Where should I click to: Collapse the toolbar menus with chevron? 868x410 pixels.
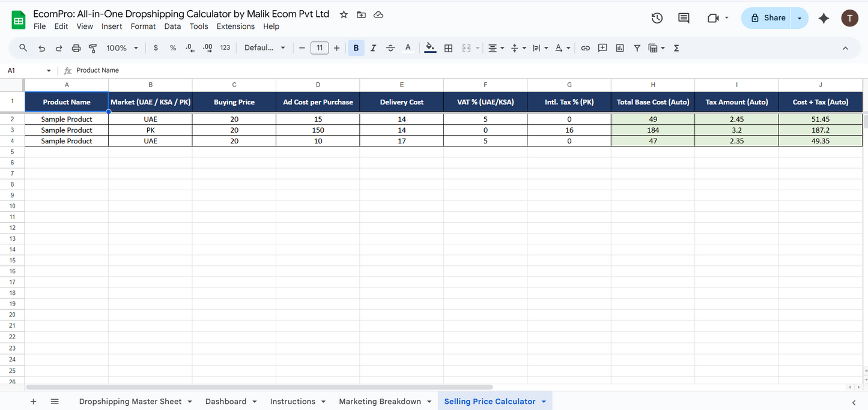point(845,48)
